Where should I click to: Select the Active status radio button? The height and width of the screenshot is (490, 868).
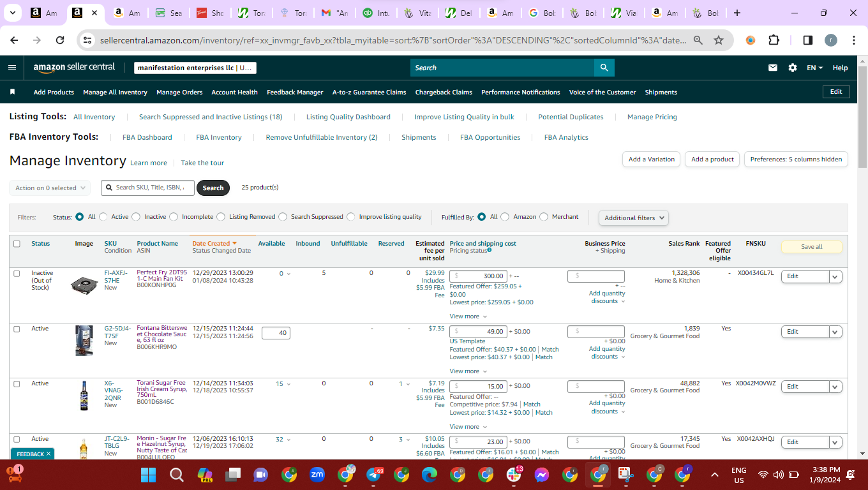coord(103,217)
